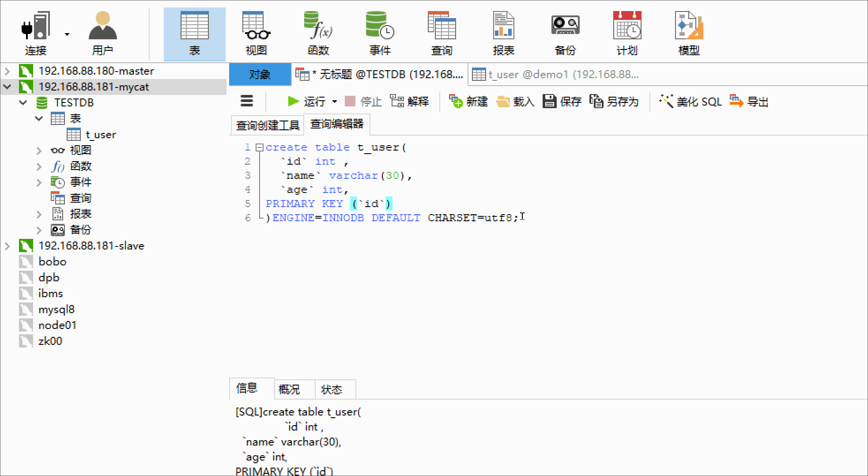Click 解释 to explain the query

click(410, 102)
